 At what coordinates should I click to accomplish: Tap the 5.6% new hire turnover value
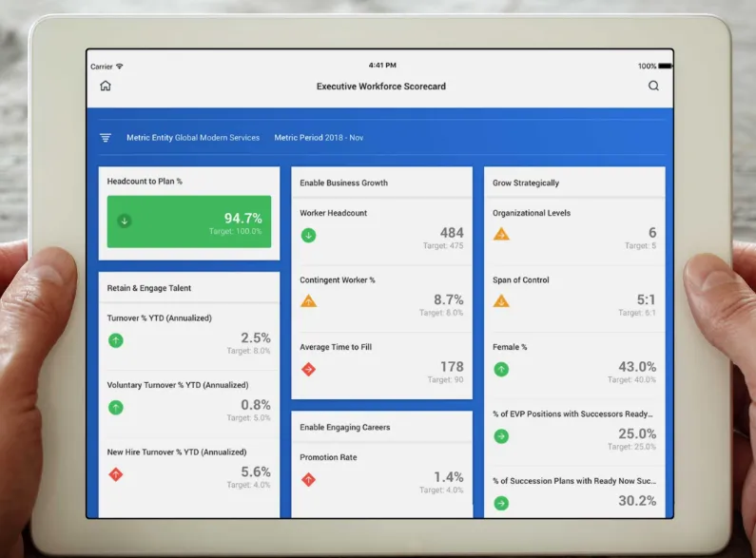click(256, 471)
